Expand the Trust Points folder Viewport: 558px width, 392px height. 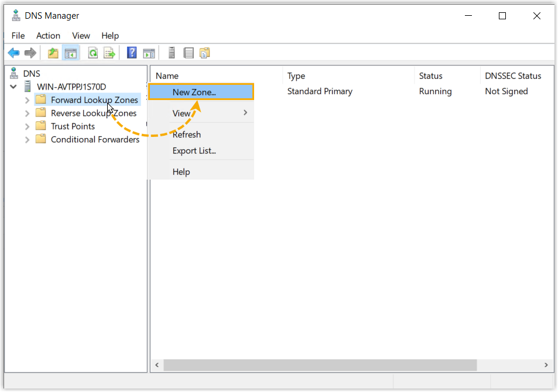[x=27, y=126]
